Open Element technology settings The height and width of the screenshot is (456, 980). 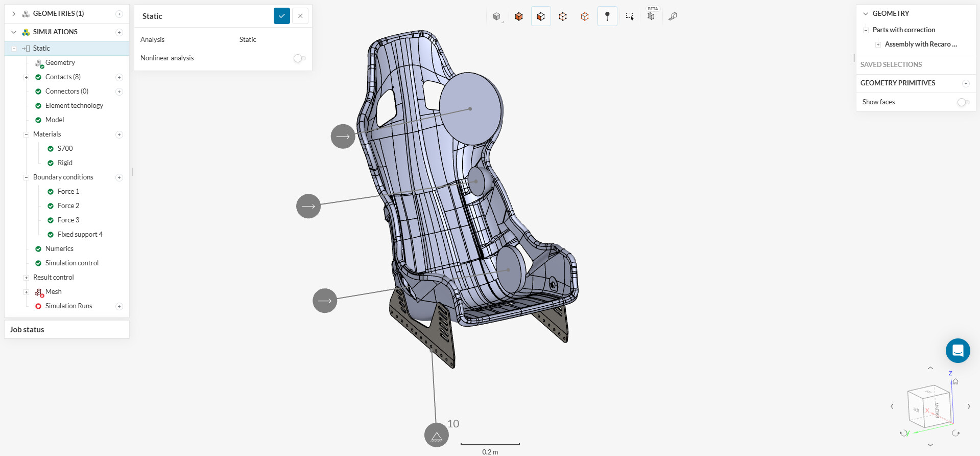[74, 106]
